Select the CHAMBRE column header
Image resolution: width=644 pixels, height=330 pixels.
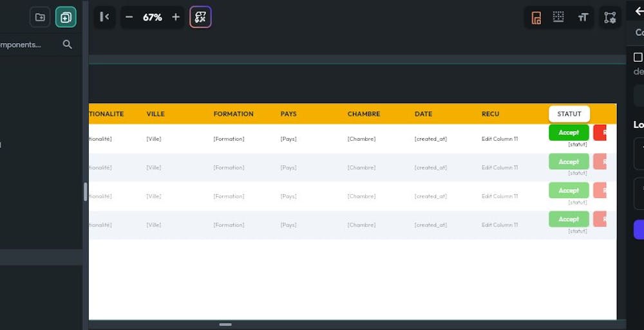click(x=363, y=114)
